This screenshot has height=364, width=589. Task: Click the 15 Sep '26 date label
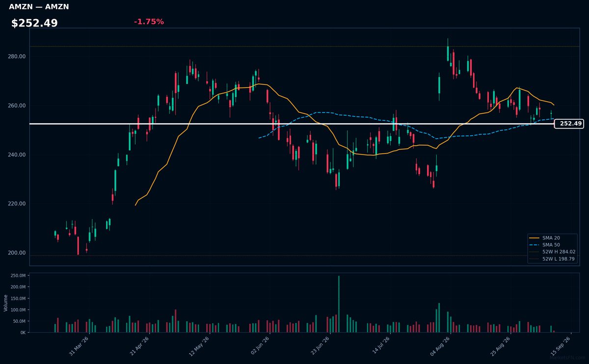tap(561, 345)
